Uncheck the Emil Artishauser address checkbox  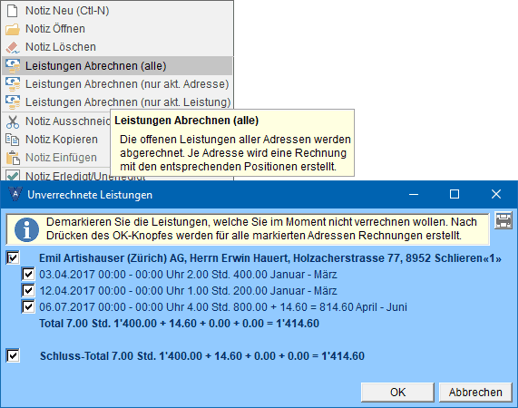(13, 258)
